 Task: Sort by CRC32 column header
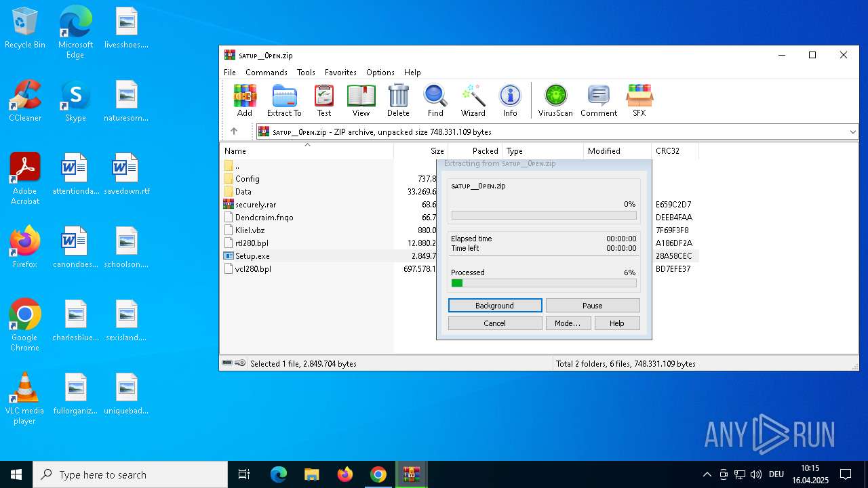[x=675, y=151]
